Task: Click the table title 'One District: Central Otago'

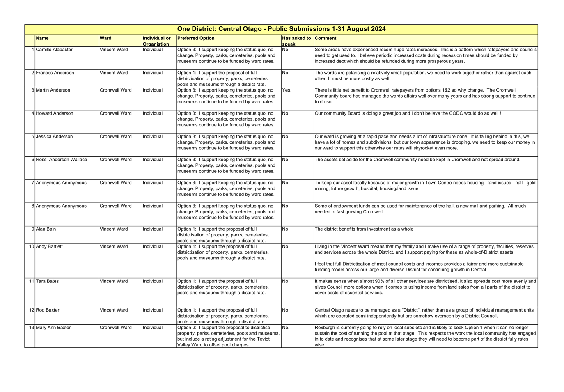Action: [281, 29]
